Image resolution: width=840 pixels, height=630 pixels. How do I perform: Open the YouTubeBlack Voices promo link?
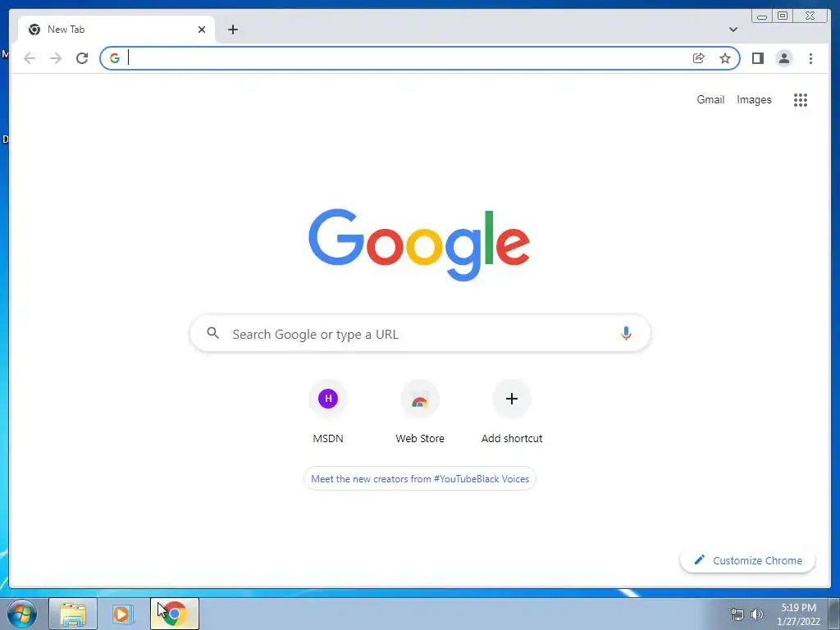tap(420, 478)
